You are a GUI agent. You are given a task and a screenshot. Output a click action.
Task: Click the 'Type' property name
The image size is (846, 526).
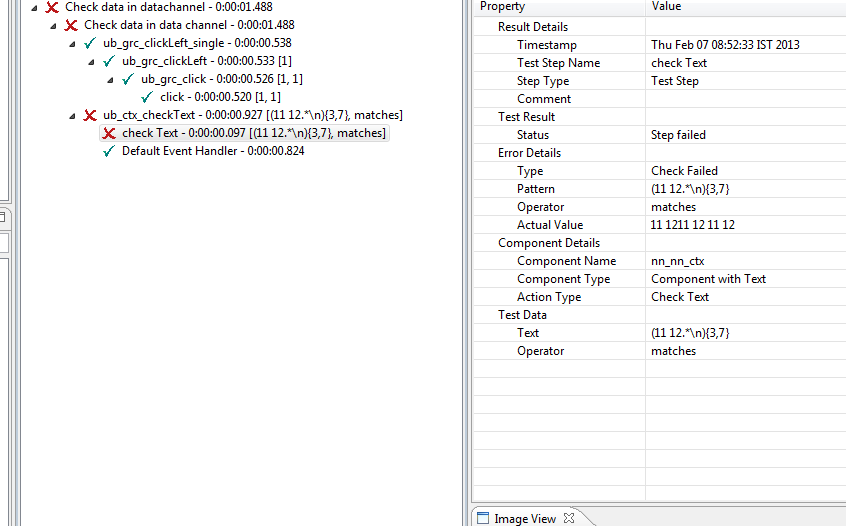[530, 171]
